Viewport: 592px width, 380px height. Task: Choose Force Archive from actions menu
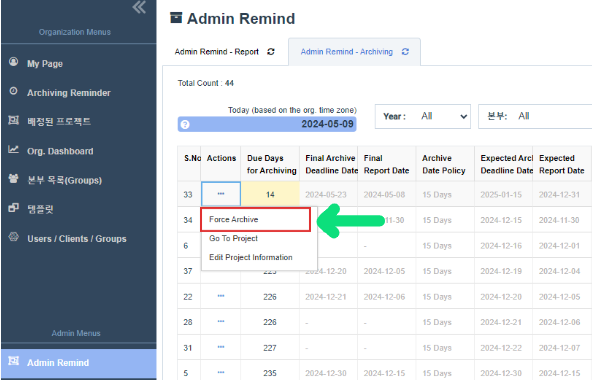click(256, 219)
